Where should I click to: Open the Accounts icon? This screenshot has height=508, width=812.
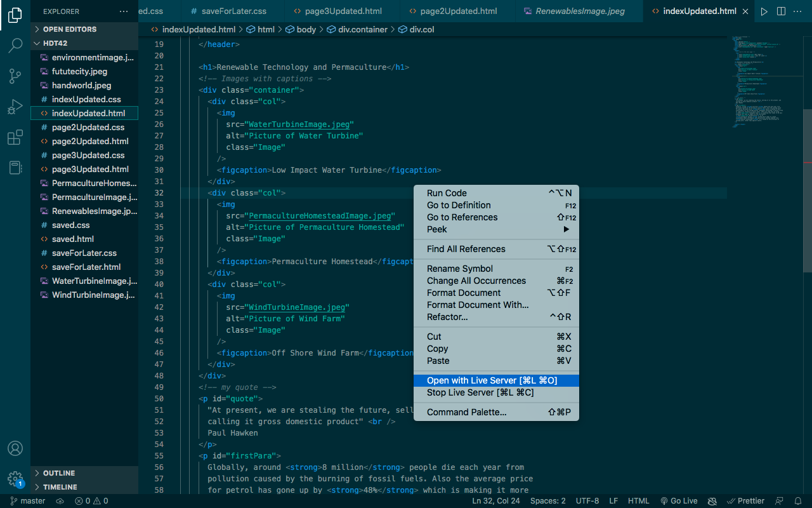pos(15,448)
